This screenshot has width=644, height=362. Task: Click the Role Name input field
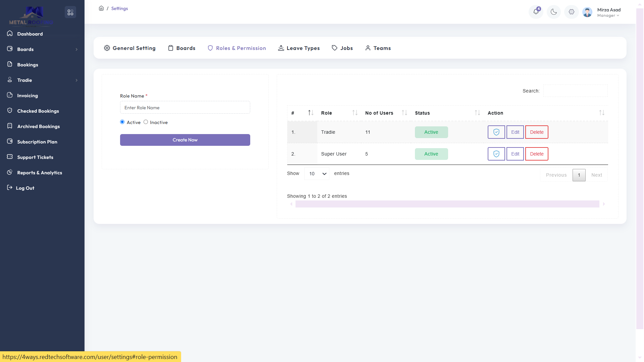(185, 108)
